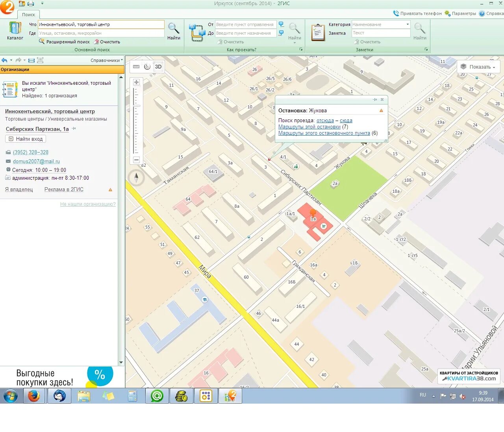Click the shopping cart icon on the map

[323, 226]
